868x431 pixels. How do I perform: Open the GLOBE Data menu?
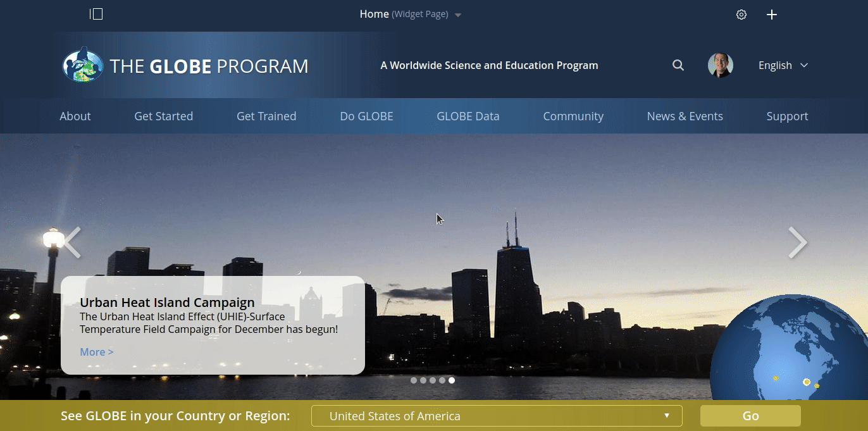pos(468,116)
